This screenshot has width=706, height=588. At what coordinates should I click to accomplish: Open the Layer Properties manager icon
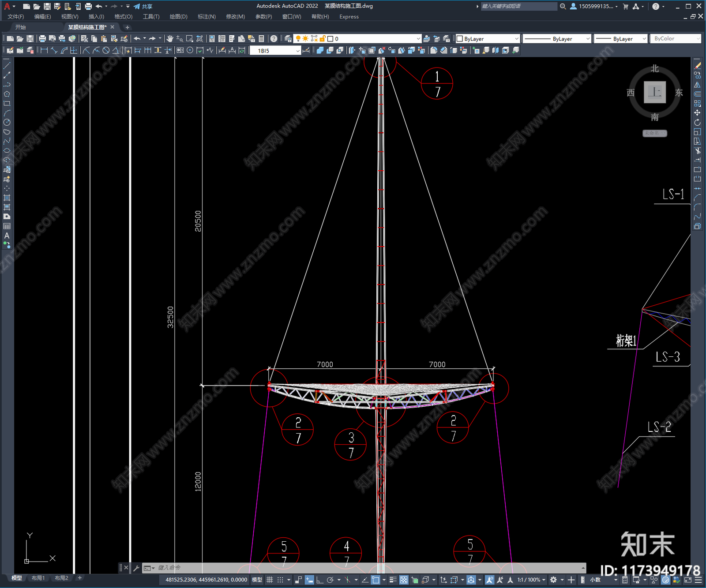click(288, 39)
